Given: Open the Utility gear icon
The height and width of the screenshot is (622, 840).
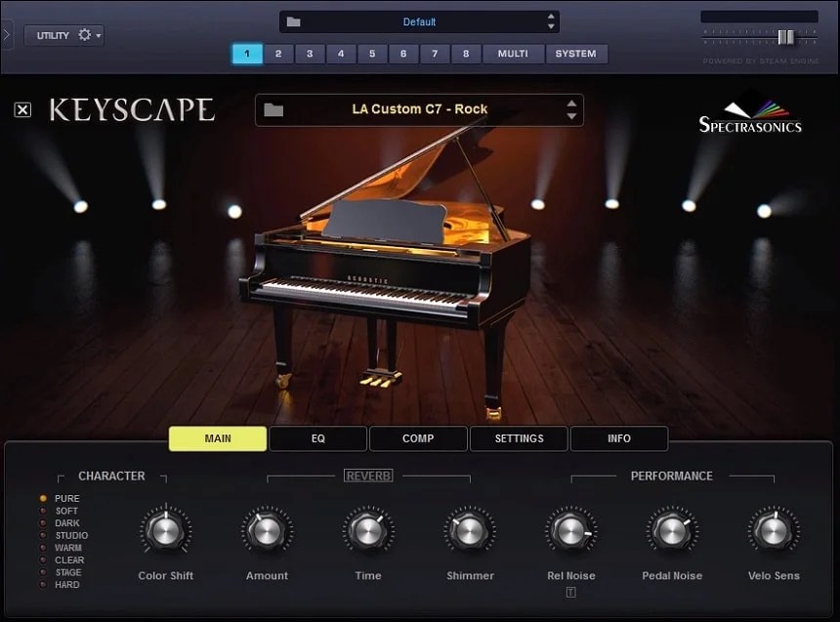Looking at the screenshot, I should tap(86, 34).
